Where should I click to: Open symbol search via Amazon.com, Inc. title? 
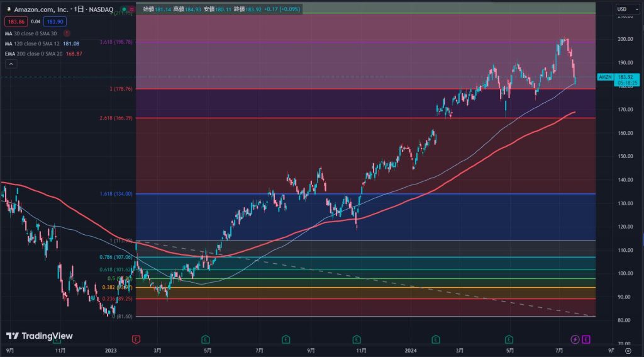[41, 9]
